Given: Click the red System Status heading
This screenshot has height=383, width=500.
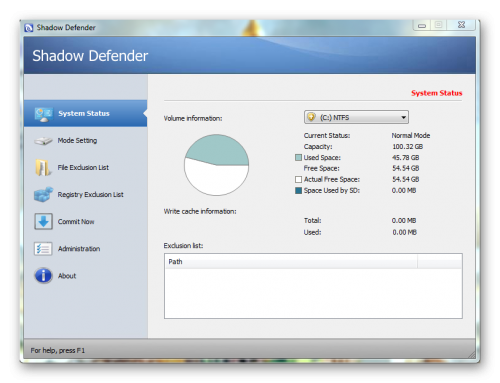Looking at the screenshot, I should 437,93.
